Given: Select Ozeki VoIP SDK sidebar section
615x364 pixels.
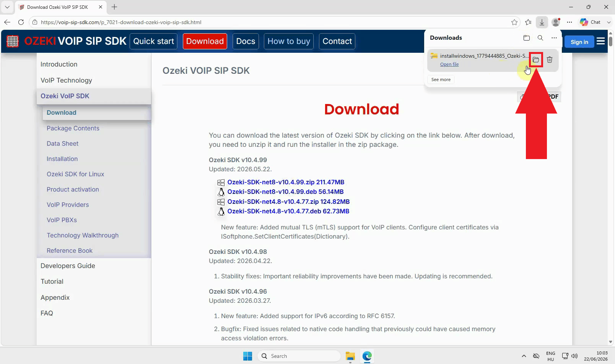Looking at the screenshot, I should click(94, 96).
